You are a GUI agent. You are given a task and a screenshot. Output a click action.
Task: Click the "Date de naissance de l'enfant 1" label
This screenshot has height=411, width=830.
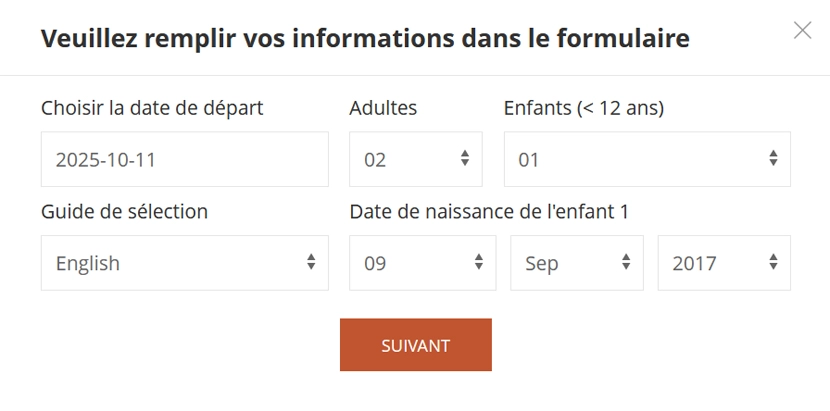click(x=489, y=212)
